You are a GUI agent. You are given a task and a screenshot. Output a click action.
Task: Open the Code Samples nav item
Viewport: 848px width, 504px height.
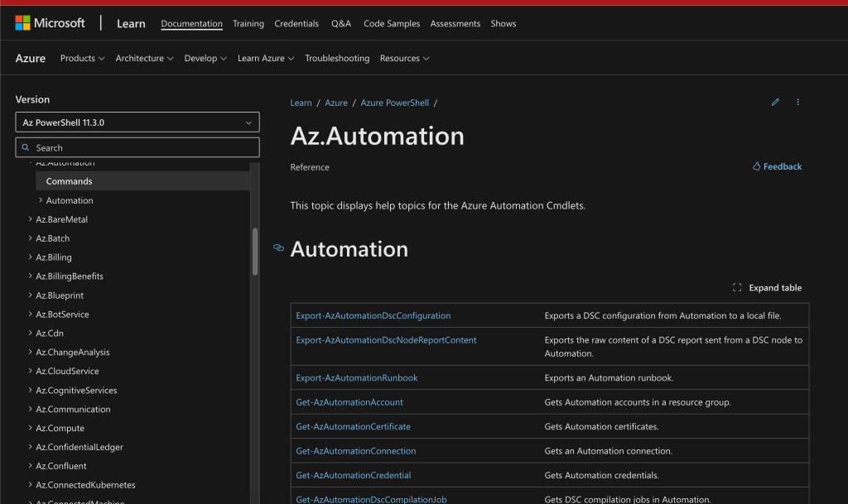392,23
